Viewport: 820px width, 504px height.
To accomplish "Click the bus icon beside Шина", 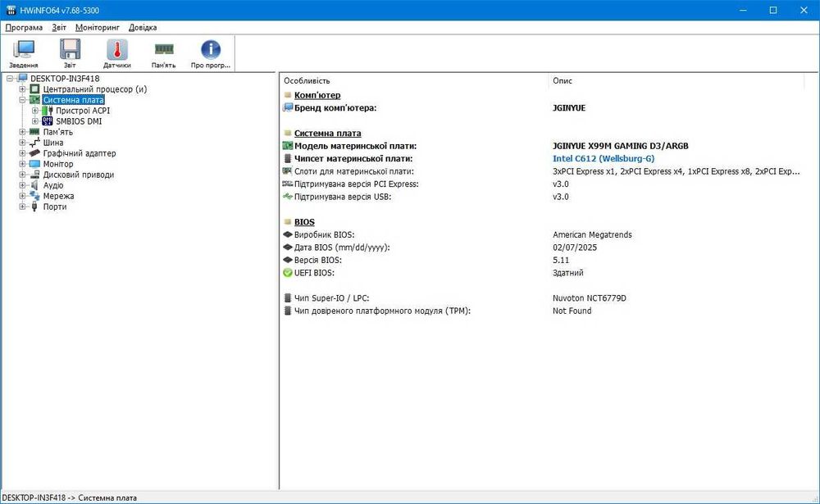I will [x=34, y=143].
